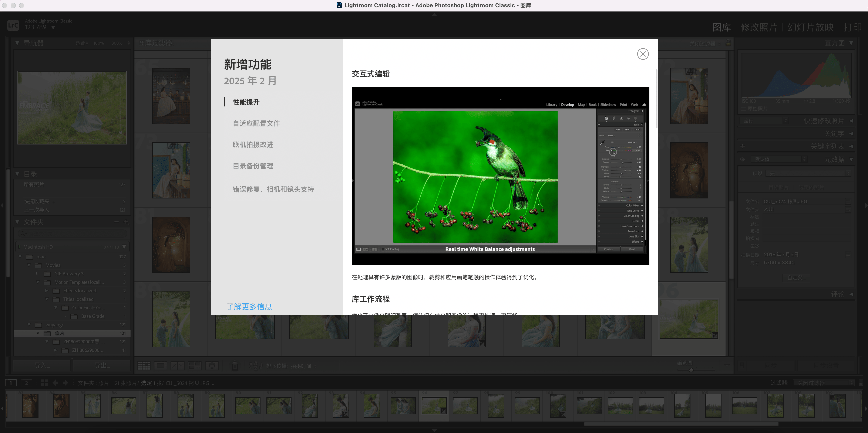Toggle the metadata eye visibility icon
Image resolution: width=868 pixels, height=433 pixels.
coord(742,160)
